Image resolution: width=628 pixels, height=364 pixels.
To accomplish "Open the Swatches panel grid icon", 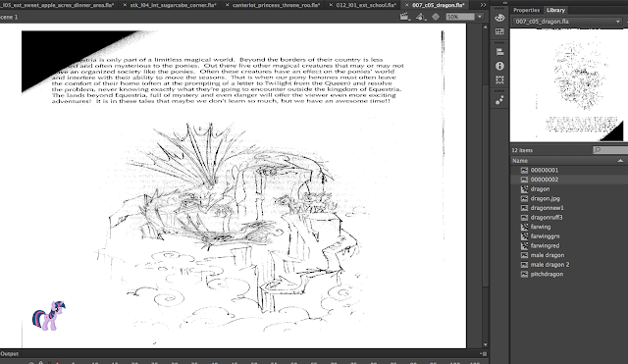I will pos(499,31).
